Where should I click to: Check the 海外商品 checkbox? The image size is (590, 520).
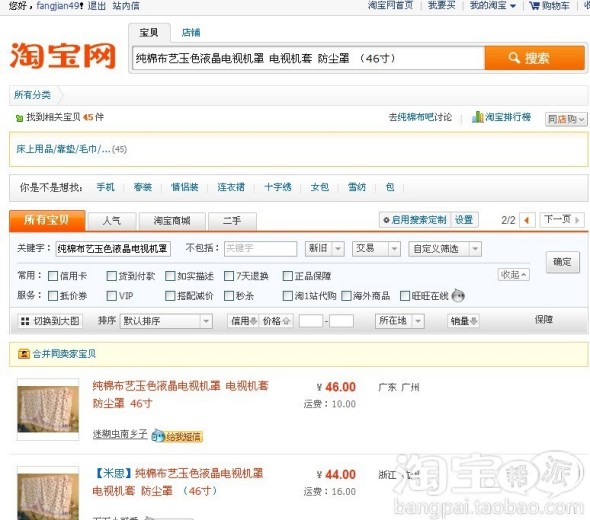(346, 296)
